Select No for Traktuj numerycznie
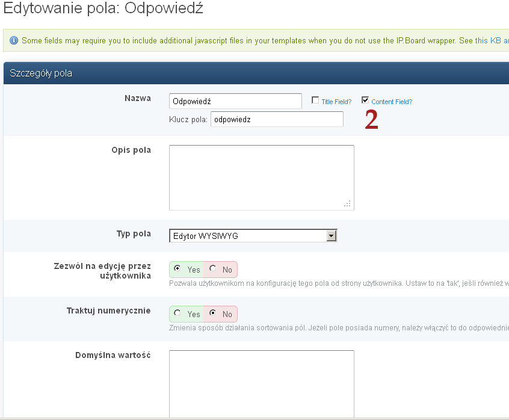 point(213,313)
